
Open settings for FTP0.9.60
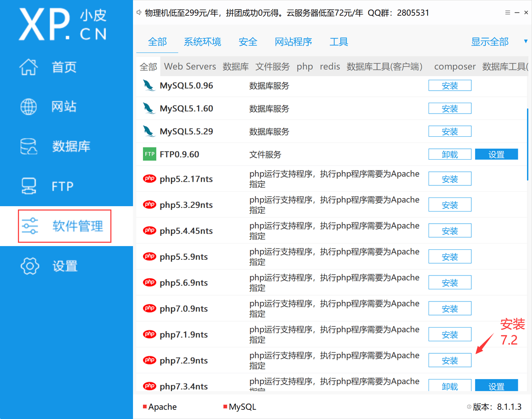496,154
